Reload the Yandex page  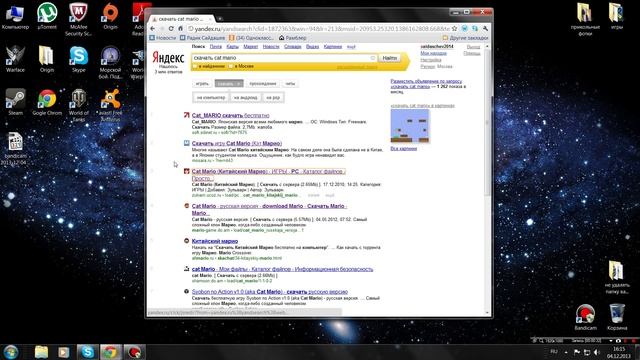point(171,29)
